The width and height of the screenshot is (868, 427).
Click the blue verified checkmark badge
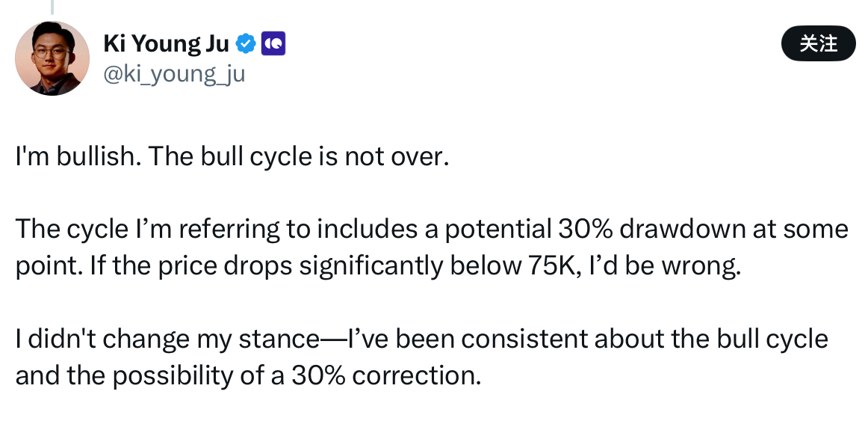(246, 43)
